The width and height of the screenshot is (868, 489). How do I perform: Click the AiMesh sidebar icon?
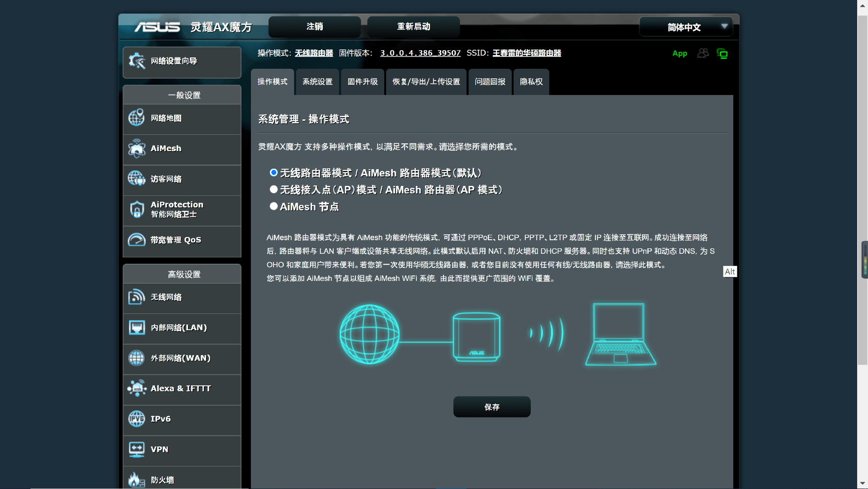pos(137,148)
